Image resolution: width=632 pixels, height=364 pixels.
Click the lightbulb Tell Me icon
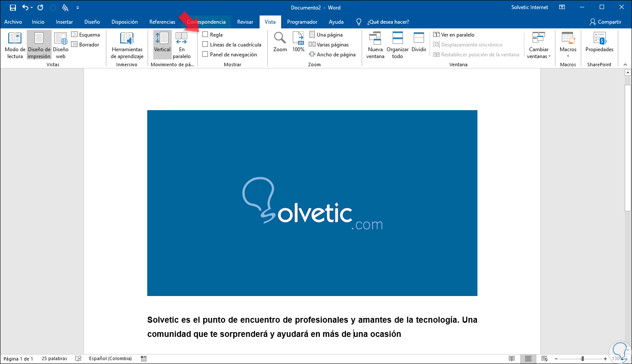(359, 22)
